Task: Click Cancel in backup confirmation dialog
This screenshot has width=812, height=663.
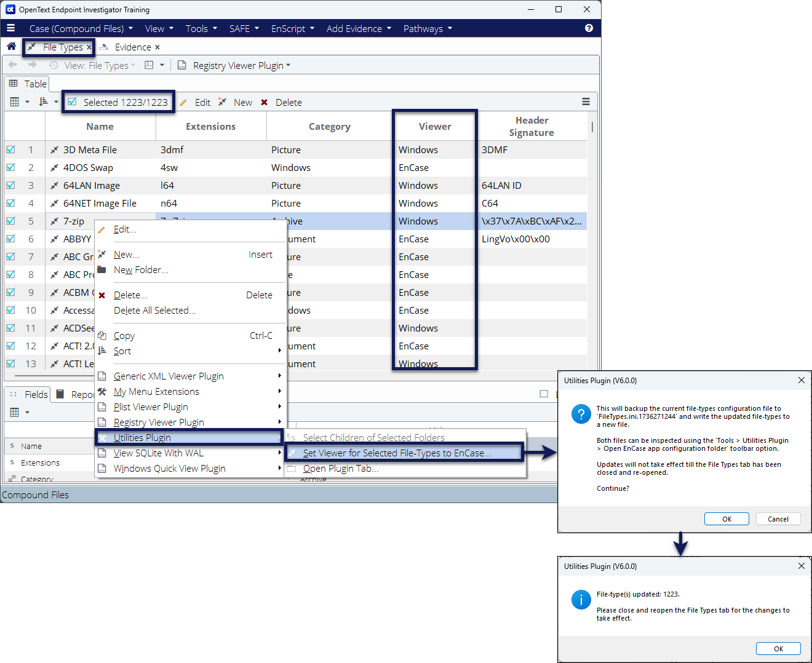Action: coord(778,519)
